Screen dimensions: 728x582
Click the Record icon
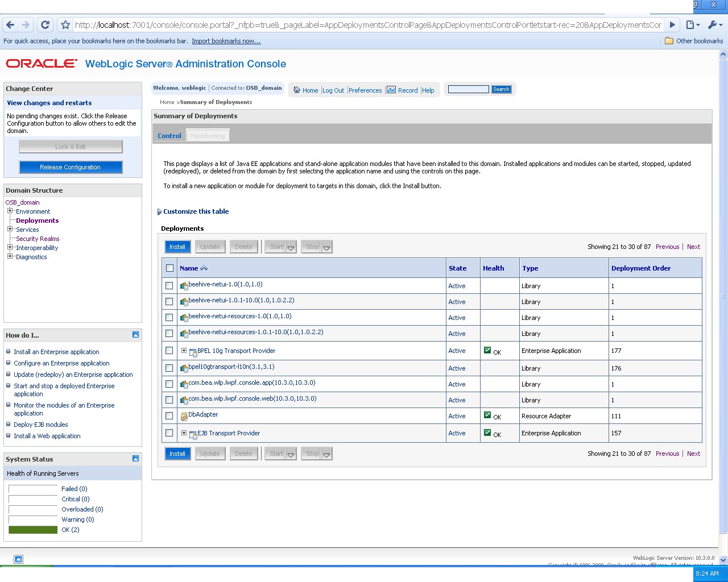391,90
